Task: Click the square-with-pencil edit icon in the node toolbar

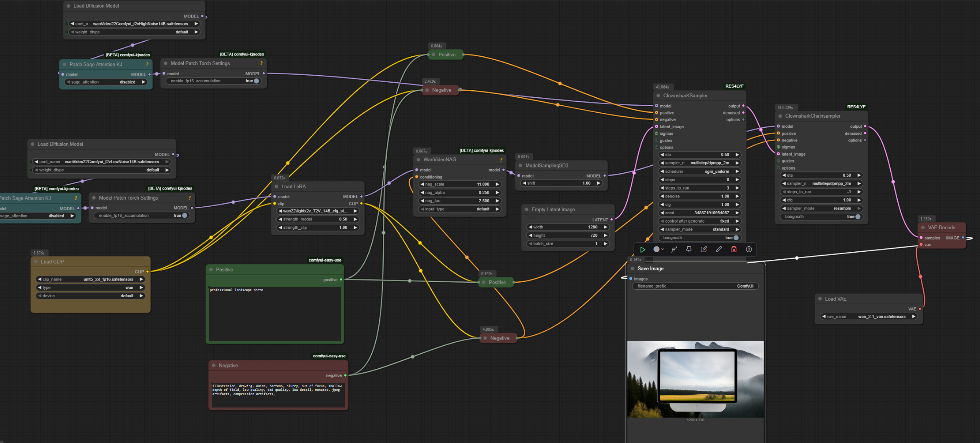Action: 704,249
